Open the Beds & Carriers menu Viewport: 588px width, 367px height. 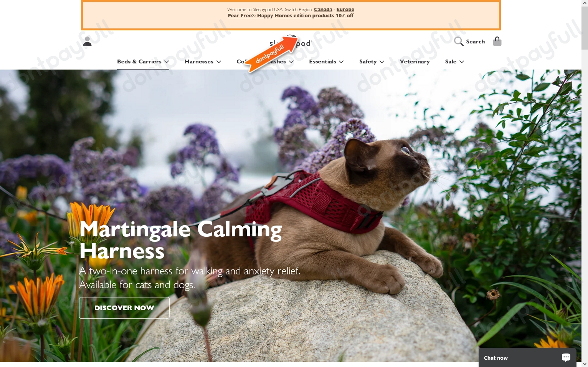[139, 61]
